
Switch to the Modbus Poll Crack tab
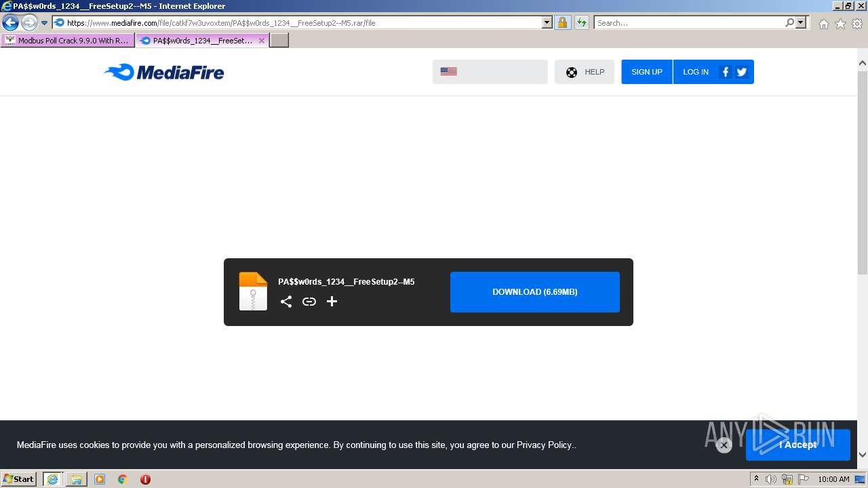click(x=68, y=41)
